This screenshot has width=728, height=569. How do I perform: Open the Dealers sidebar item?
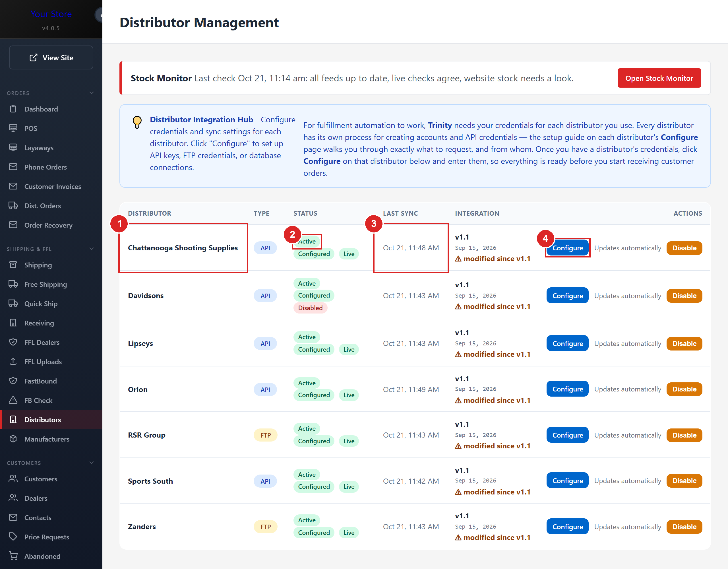pyautogui.click(x=51, y=499)
